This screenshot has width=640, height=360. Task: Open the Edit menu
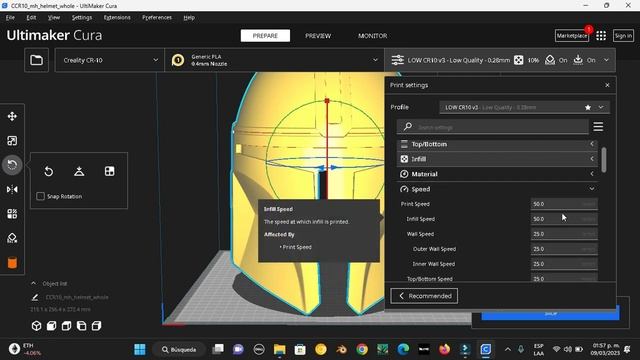pyautogui.click(x=31, y=18)
